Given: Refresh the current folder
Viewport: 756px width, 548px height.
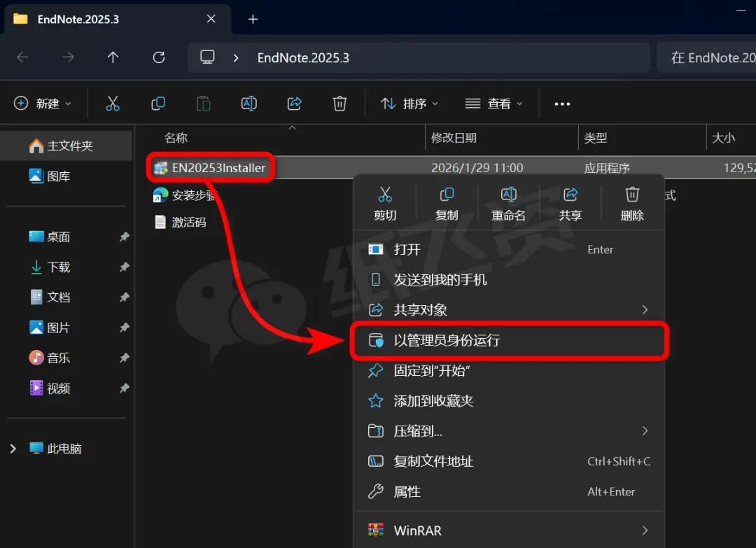Looking at the screenshot, I should click(159, 57).
